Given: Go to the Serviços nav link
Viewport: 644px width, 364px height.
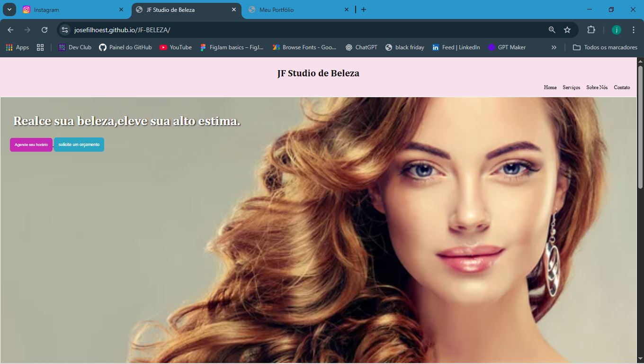Looking at the screenshot, I should pyautogui.click(x=572, y=88).
